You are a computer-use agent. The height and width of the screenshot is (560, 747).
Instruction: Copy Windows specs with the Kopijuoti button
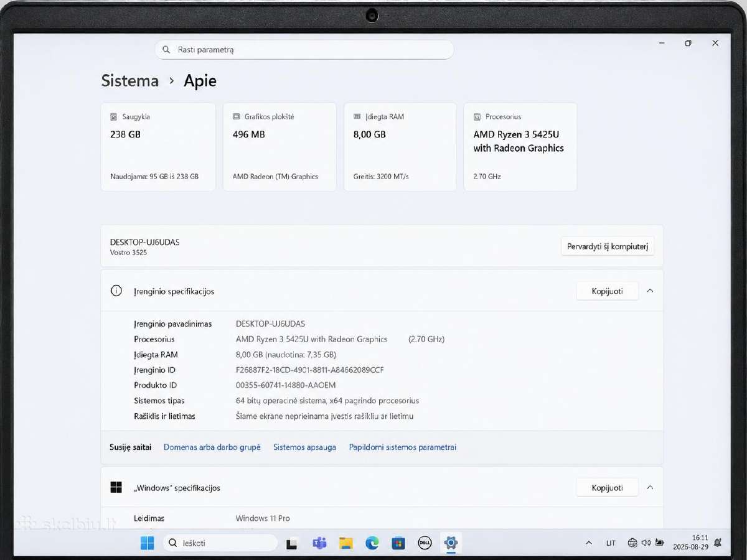coord(608,488)
